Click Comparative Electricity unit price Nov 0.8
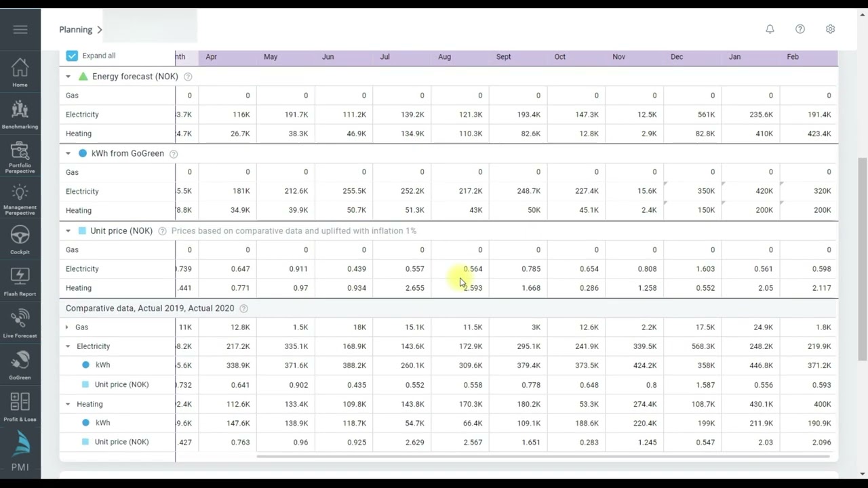 click(x=651, y=385)
